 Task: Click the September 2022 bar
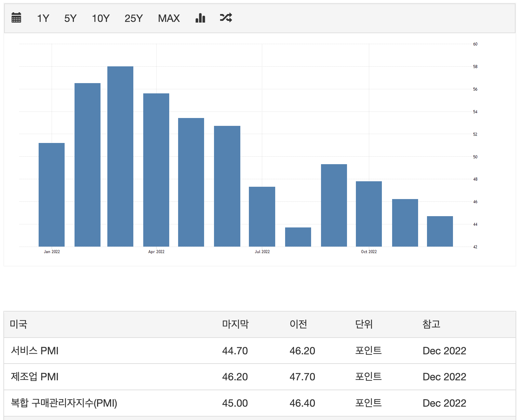tap(334, 205)
